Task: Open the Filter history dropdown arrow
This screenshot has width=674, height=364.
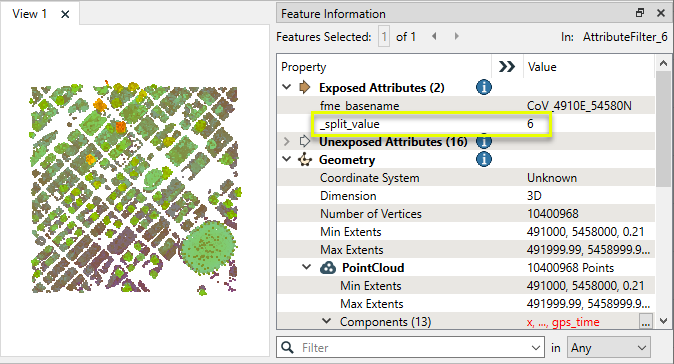Action: (535, 348)
